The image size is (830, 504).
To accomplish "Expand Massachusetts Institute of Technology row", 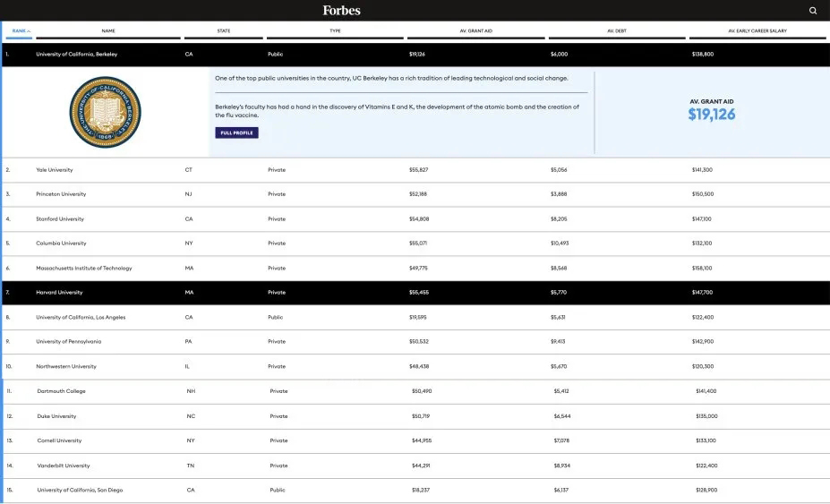I will pos(83,269).
